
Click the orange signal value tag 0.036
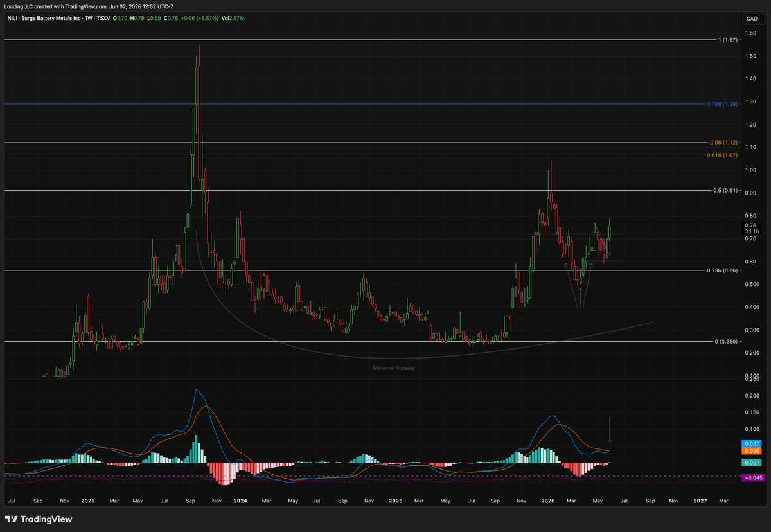click(x=750, y=452)
